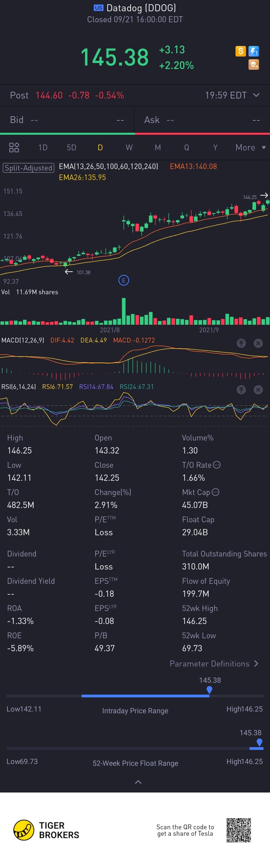The height and width of the screenshot is (868, 270).
Task: Tap the Vol 11.69M shares label
Action: tap(30, 292)
